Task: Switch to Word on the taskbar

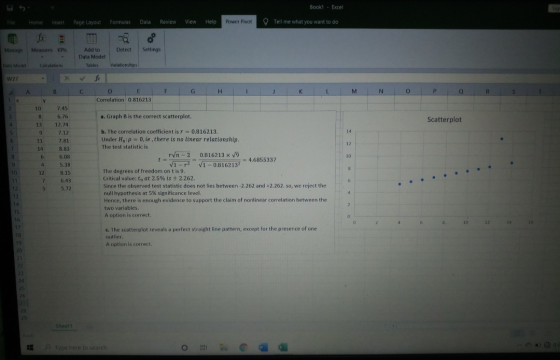Action: (x=263, y=348)
